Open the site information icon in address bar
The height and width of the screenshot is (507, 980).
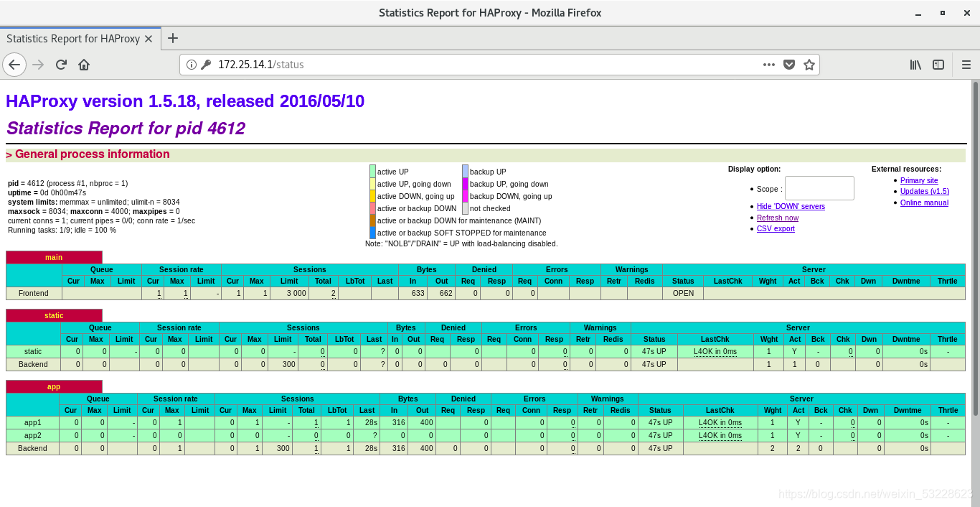pyautogui.click(x=192, y=65)
